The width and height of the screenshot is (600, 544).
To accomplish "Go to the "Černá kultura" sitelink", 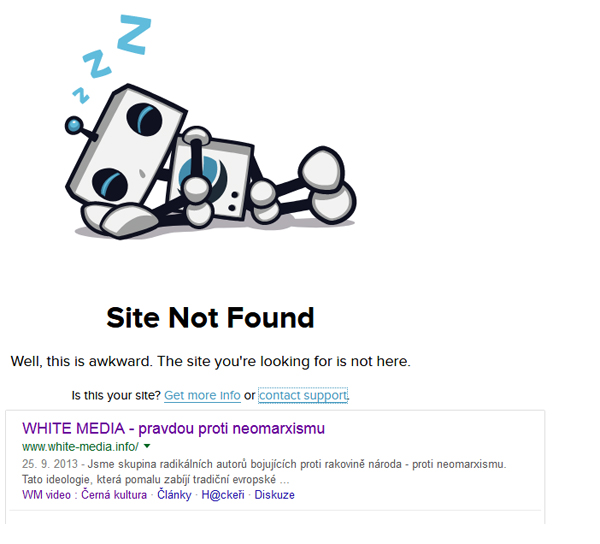I will pyautogui.click(x=114, y=495).
